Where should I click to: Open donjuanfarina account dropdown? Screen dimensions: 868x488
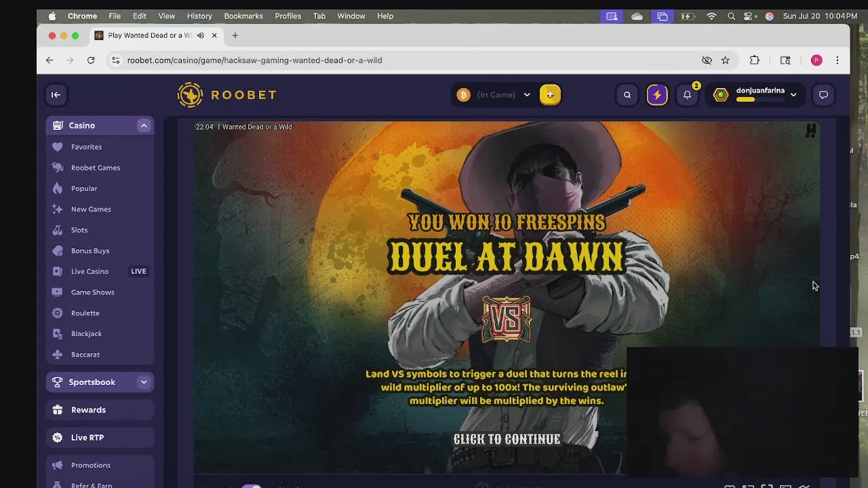pos(793,95)
